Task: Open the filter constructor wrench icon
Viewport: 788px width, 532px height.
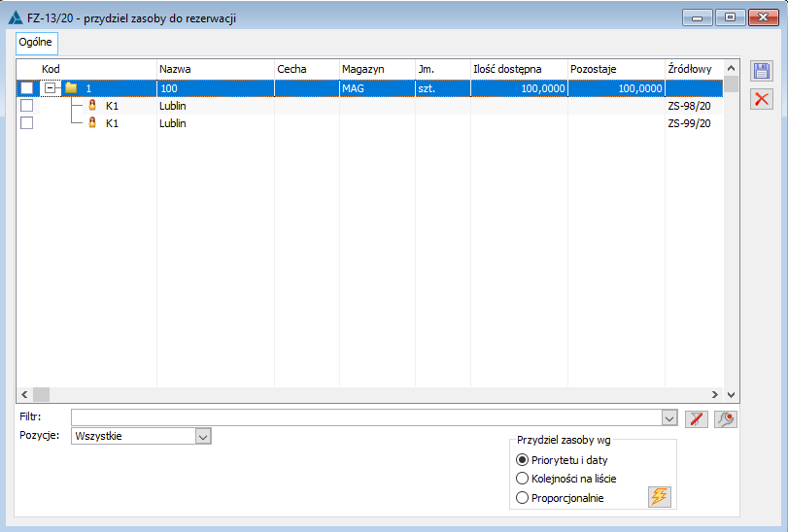Action: (725, 419)
